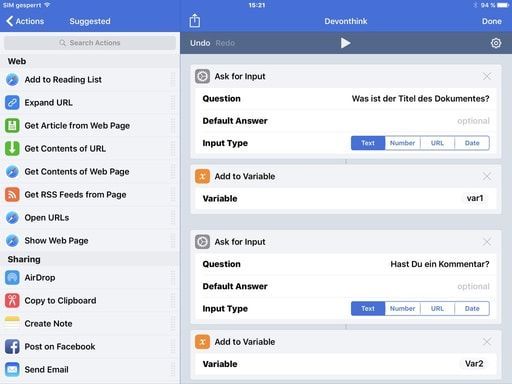Switch to the Suggested tab
This screenshot has width=512, height=384.
tap(90, 21)
